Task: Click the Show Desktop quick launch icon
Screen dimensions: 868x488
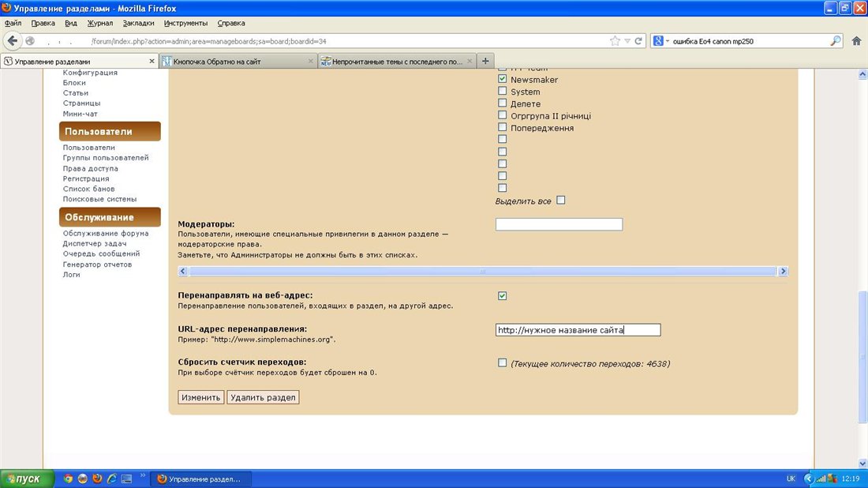Action: point(127,479)
